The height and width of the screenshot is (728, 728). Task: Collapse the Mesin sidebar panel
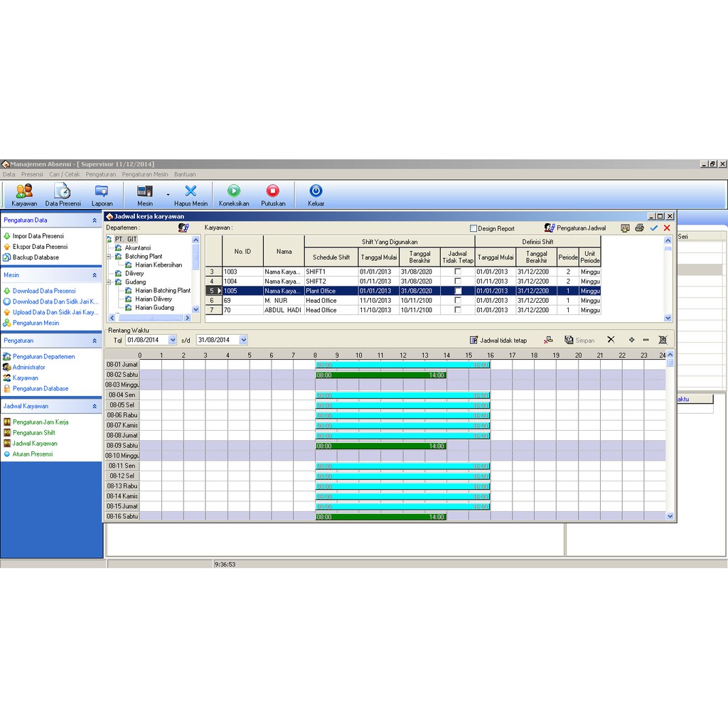[x=95, y=275]
